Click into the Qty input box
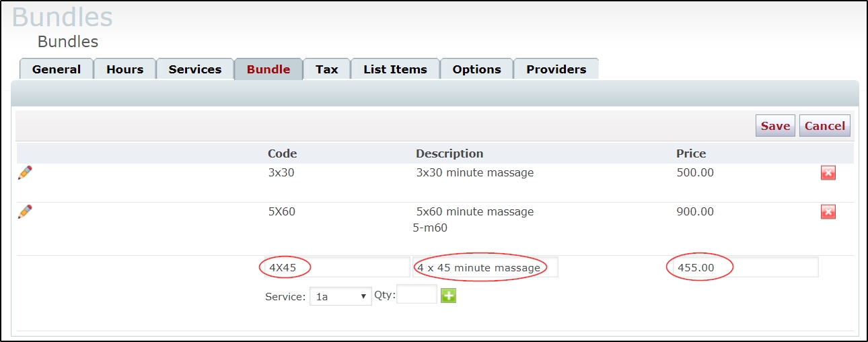The height and width of the screenshot is (342, 868). pyautogui.click(x=417, y=294)
